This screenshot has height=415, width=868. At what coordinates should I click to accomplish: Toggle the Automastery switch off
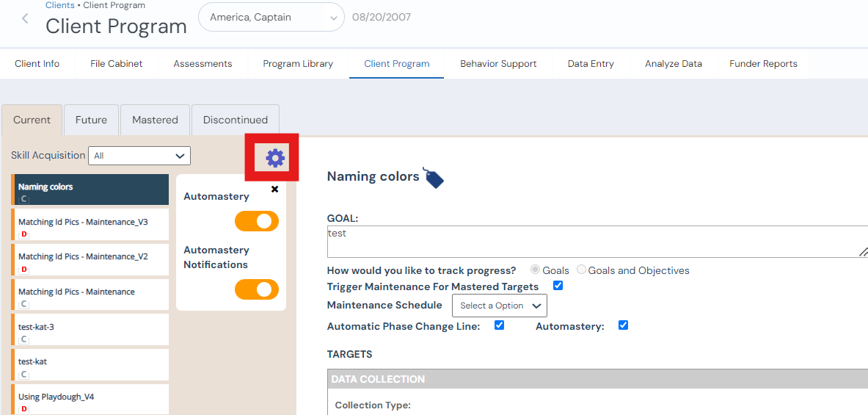[x=257, y=221]
